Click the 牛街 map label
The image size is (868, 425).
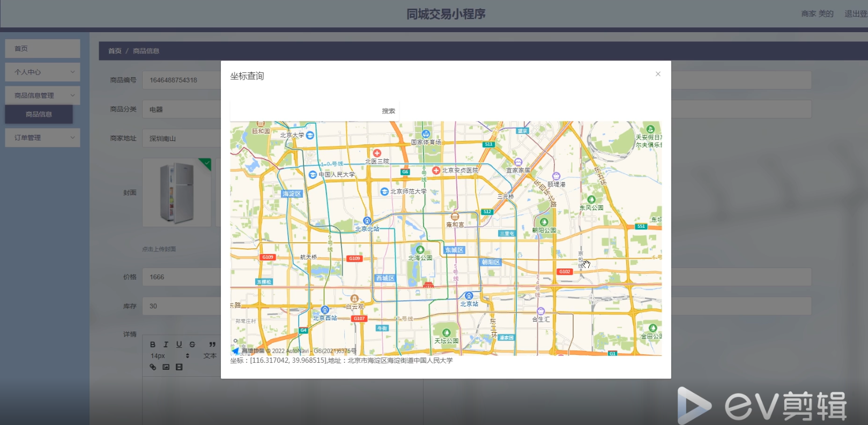(x=382, y=328)
